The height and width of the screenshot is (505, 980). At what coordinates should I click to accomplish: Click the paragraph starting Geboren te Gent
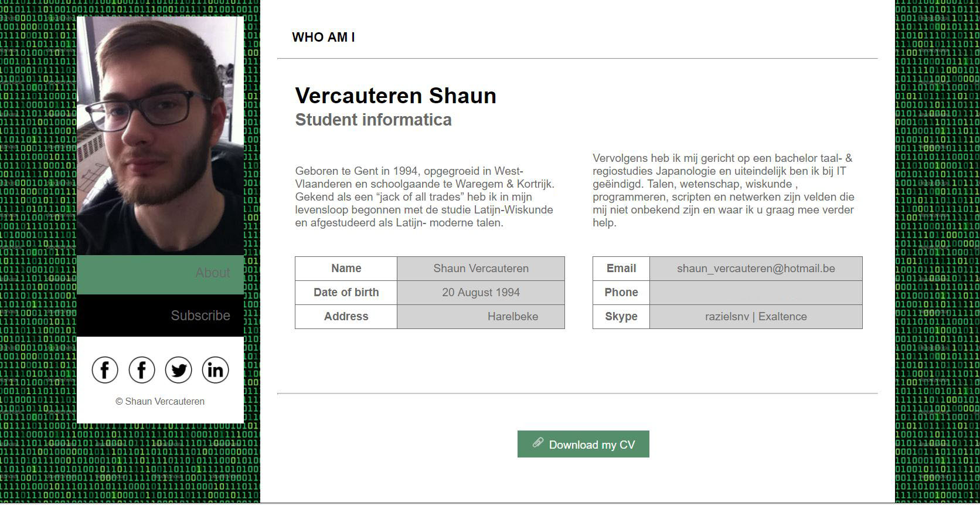[425, 197]
